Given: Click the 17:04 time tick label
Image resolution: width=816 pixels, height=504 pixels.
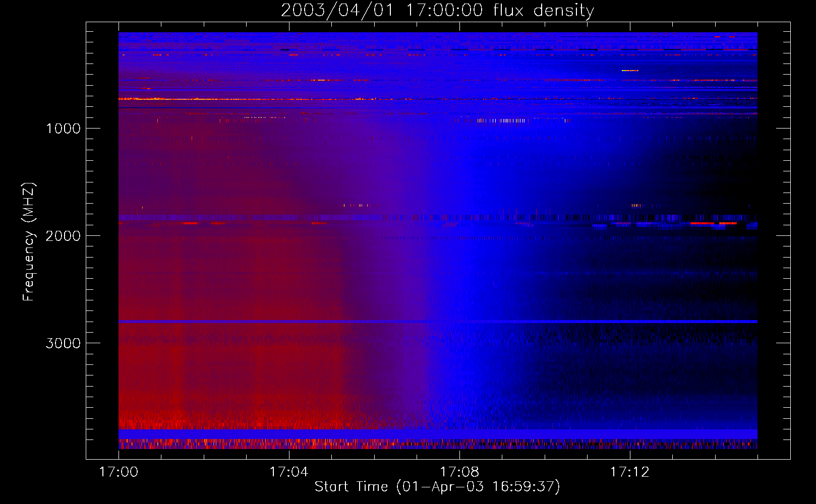Looking at the screenshot, I should click(x=289, y=472).
